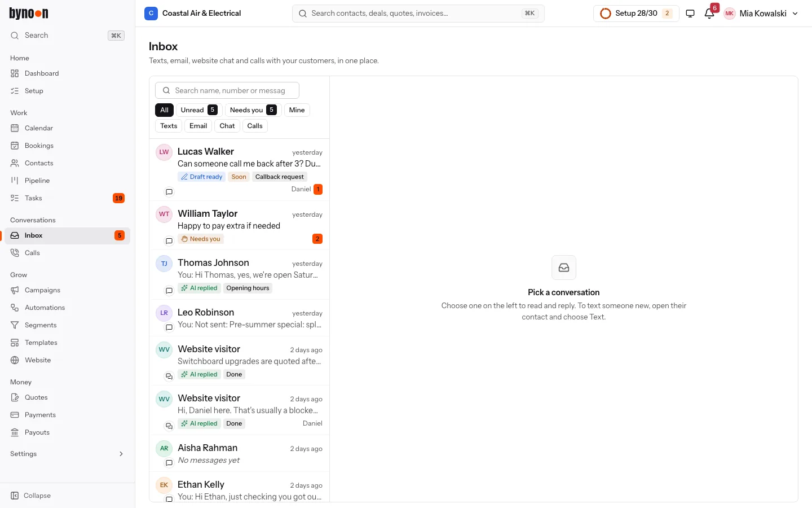812x508 pixels.
Task: Filter by Needs you
Action: [x=253, y=110]
